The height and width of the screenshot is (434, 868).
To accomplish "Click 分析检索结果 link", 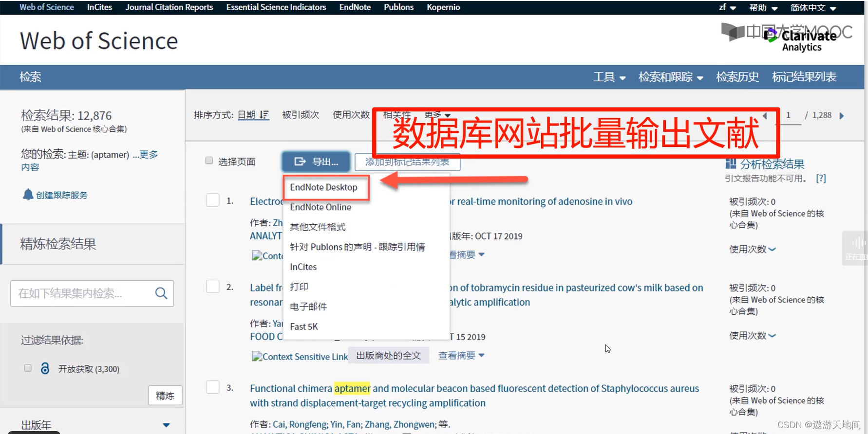I will (x=772, y=164).
